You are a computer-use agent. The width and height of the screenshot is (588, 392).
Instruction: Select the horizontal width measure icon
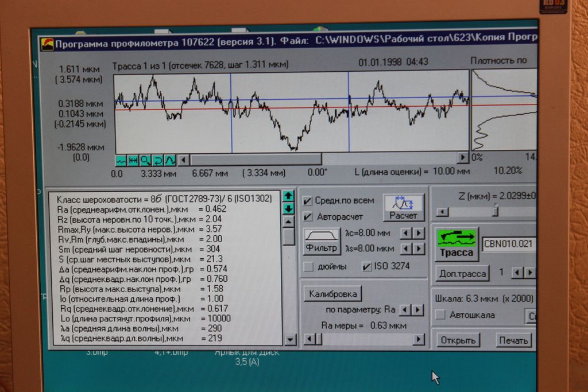tap(133, 161)
